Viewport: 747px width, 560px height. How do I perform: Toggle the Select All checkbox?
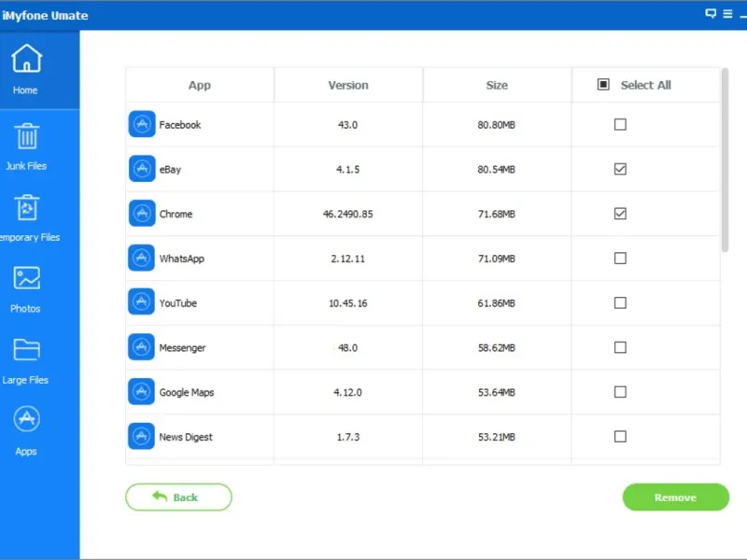pos(603,85)
